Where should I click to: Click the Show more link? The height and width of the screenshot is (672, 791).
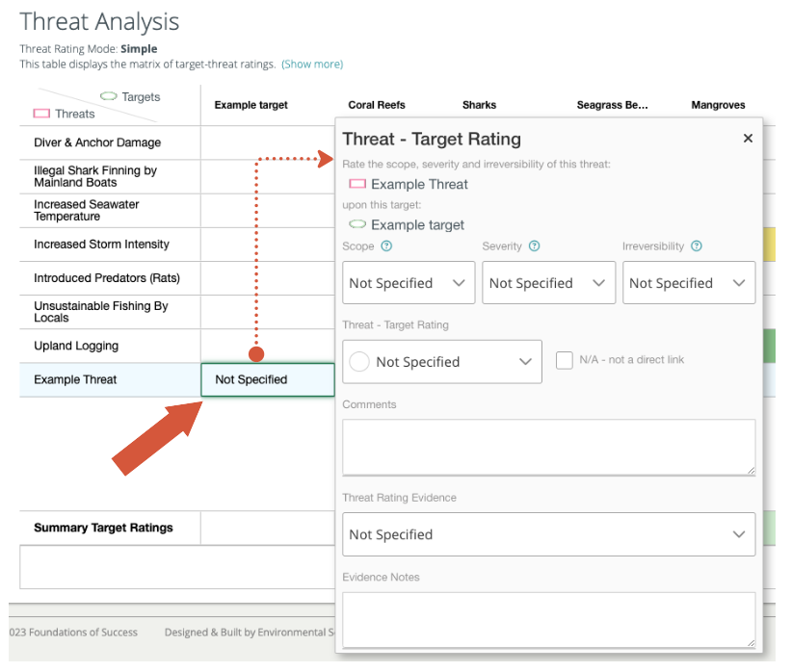[x=312, y=65]
